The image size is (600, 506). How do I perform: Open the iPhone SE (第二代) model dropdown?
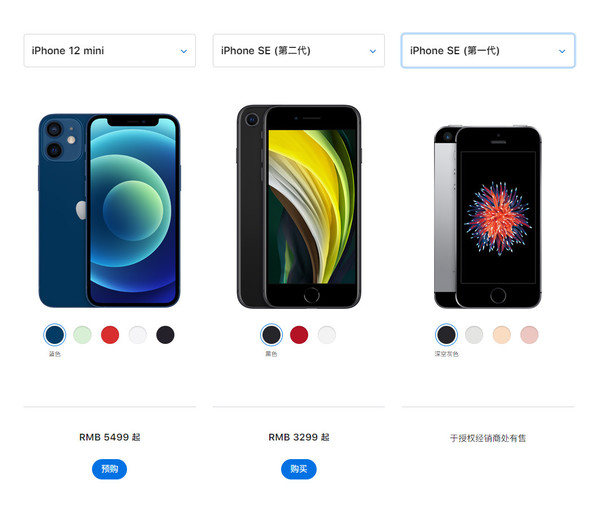pyautogui.click(x=298, y=51)
